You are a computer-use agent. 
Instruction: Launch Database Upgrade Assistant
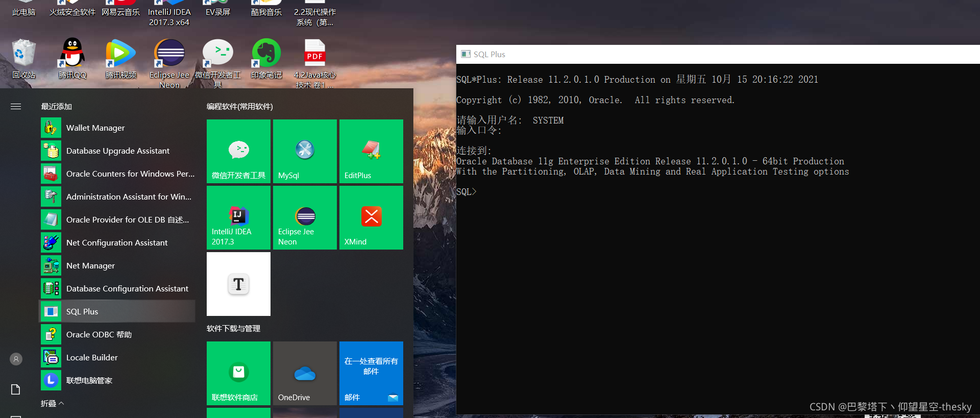click(x=117, y=151)
